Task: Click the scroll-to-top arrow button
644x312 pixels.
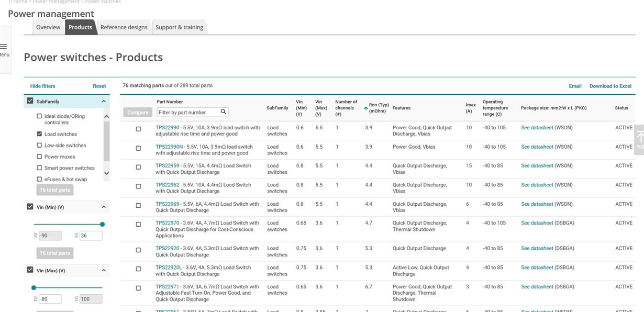Action: [x=640, y=140]
